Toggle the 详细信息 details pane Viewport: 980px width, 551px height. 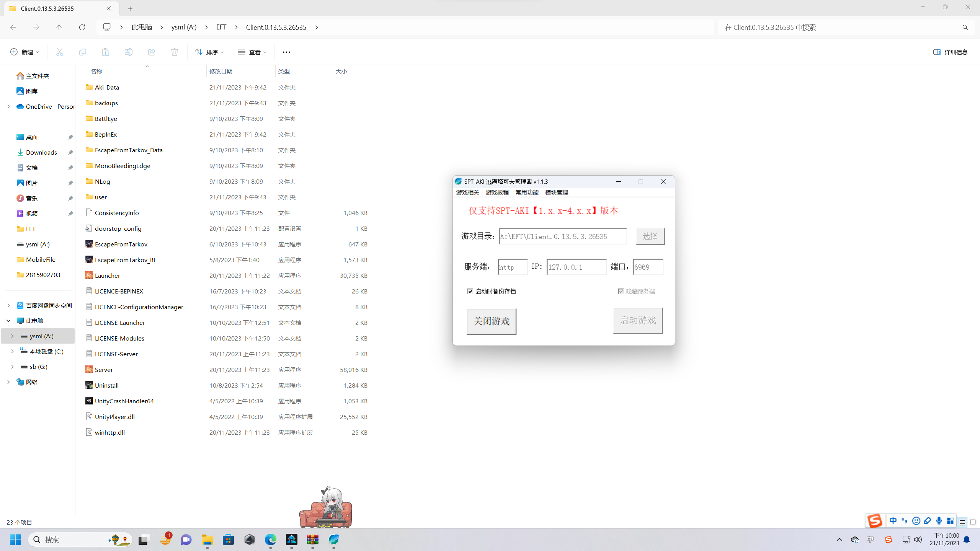(951, 52)
